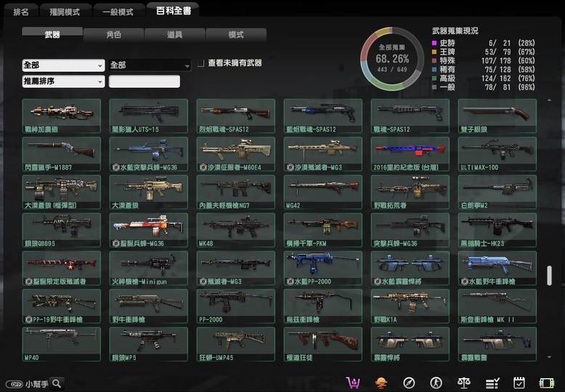Viewport: 565px width, 392px height.
Task: Select the 闇影獵人UTS-15 weapon card
Action: 148,116
